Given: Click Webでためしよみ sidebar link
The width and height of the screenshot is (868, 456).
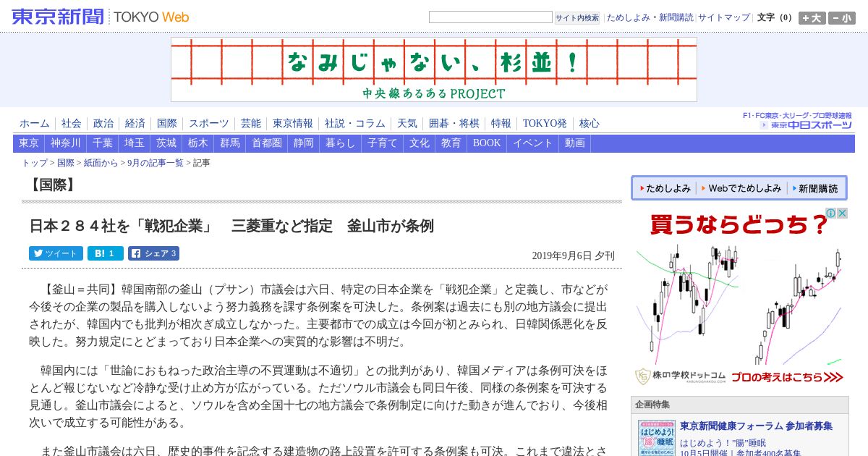Looking at the screenshot, I should tap(741, 188).
